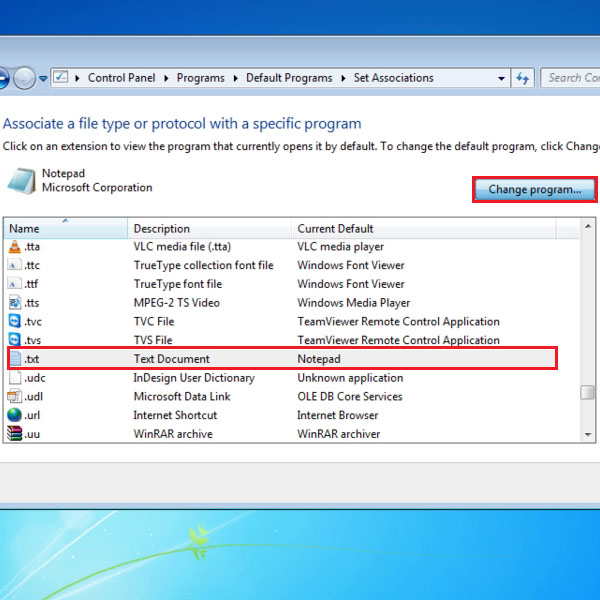Click the Back navigation button
This screenshot has height=600, width=600.
point(3,78)
